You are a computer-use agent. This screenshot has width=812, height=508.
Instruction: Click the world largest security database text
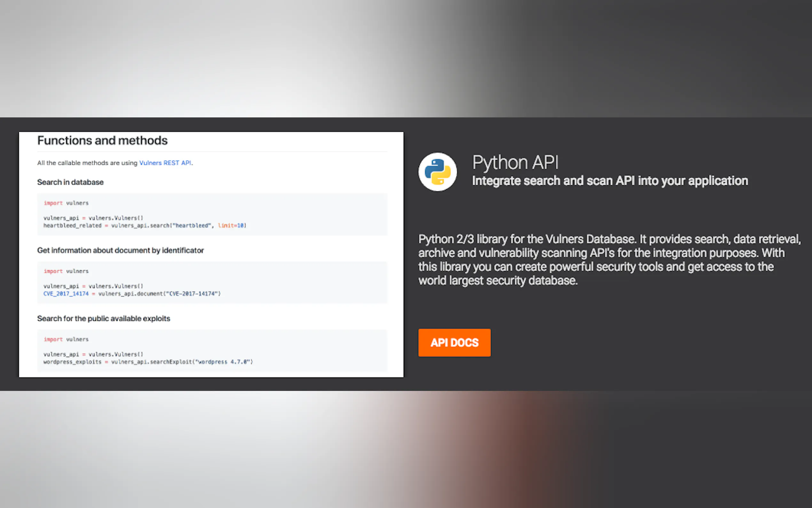(497, 281)
